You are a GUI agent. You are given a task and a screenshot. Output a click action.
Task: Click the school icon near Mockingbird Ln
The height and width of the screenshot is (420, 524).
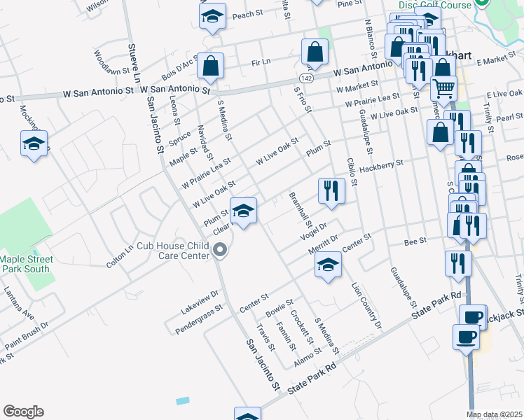pyautogui.click(x=34, y=144)
